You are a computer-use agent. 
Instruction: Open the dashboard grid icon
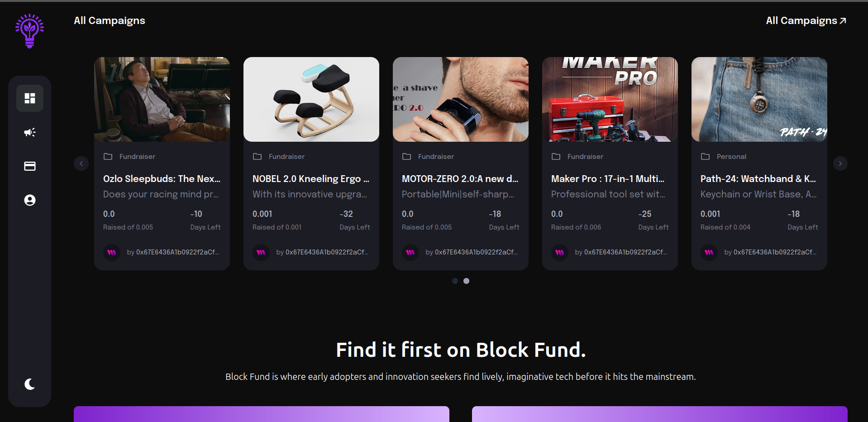click(x=30, y=98)
